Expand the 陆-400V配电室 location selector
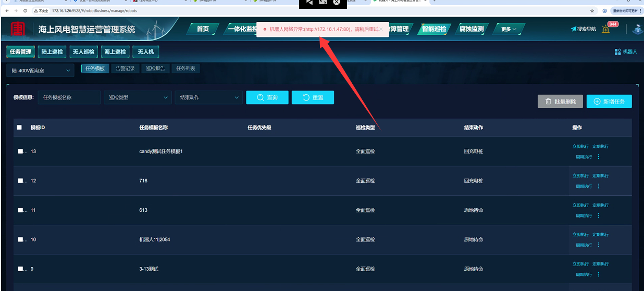 [41, 70]
